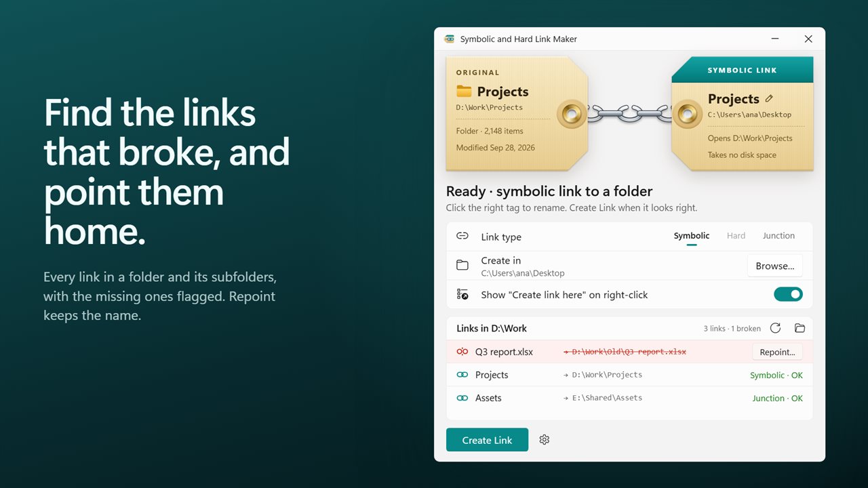The image size is (868, 488).
Task: Select the Assets row in links list
Action: (629, 398)
